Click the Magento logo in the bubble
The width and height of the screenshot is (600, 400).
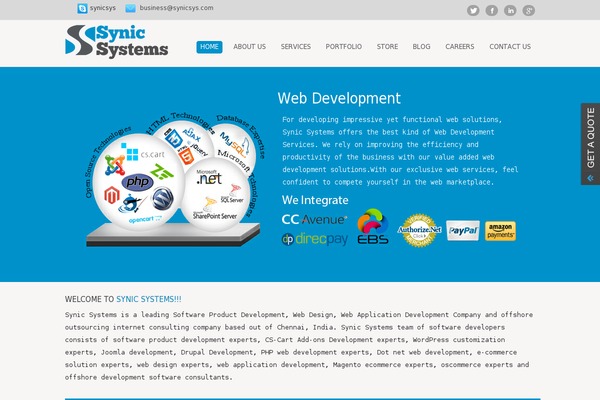click(112, 195)
